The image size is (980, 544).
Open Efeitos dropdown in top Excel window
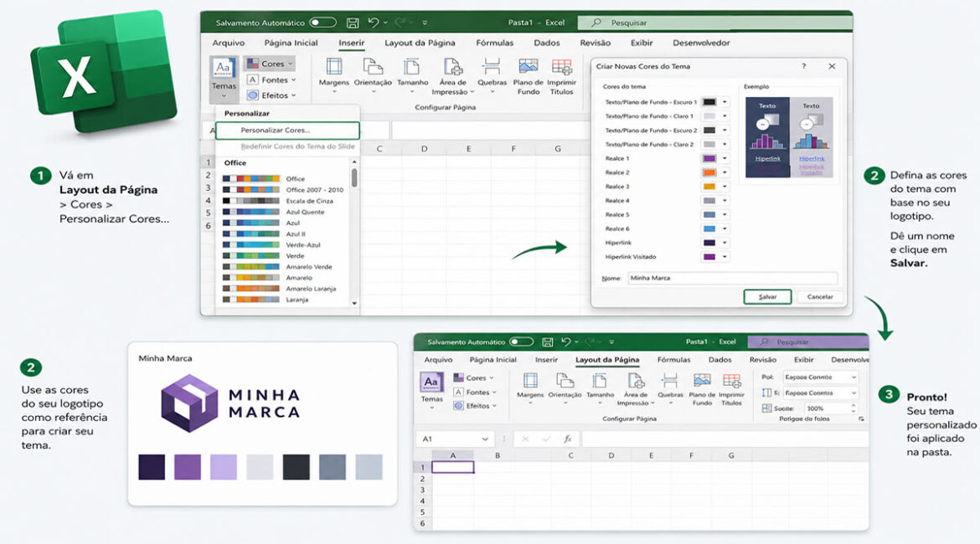click(271, 95)
